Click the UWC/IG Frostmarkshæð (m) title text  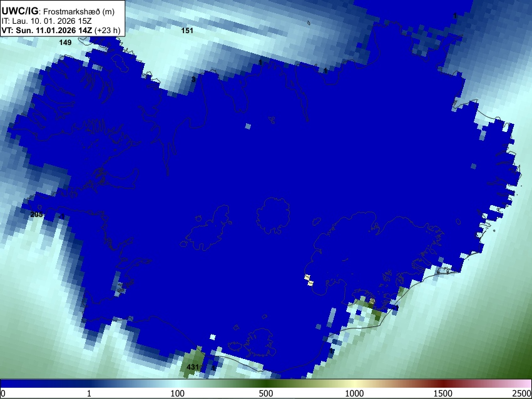58,11
